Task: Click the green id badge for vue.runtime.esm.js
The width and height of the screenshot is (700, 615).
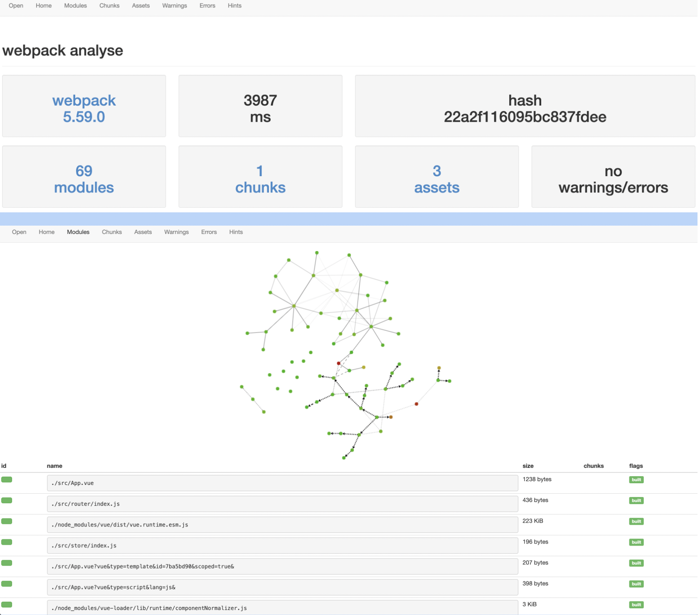Action: pyautogui.click(x=7, y=521)
